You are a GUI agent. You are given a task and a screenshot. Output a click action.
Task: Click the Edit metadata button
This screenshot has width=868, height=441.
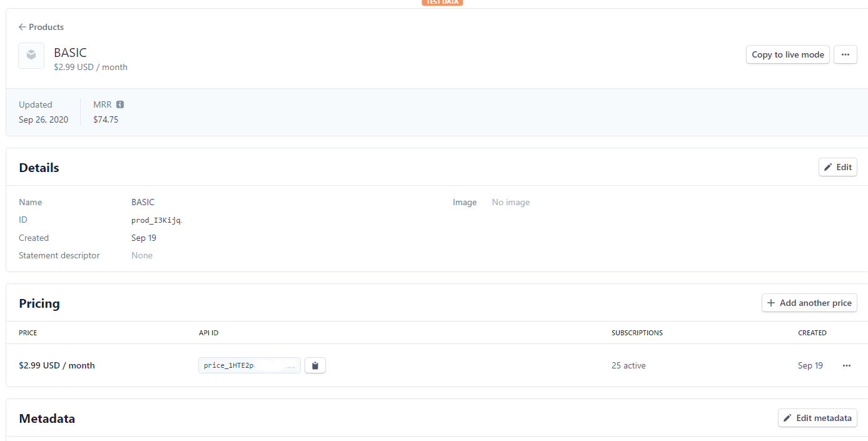coord(817,418)
